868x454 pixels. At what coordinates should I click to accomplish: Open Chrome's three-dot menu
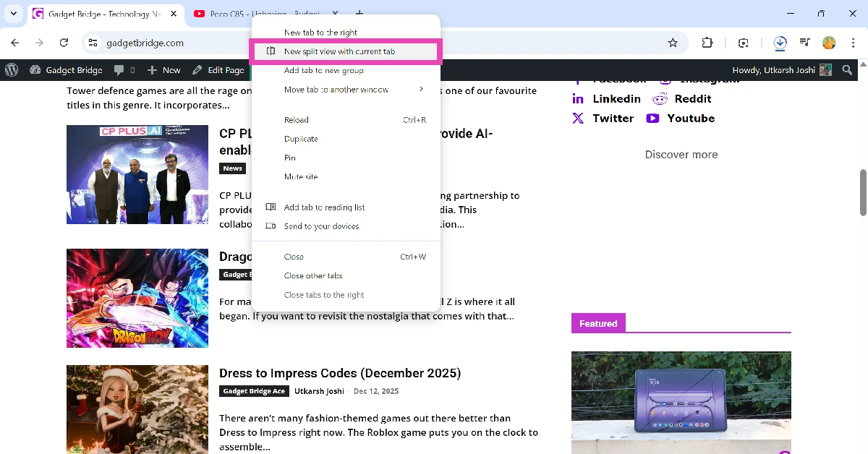click(x=854, y=43)
